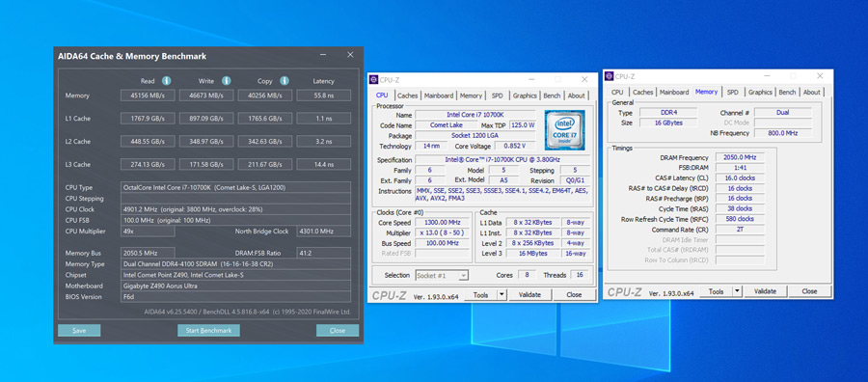Minimize the AIDA64 benchmark window

[x=323, y=55]
